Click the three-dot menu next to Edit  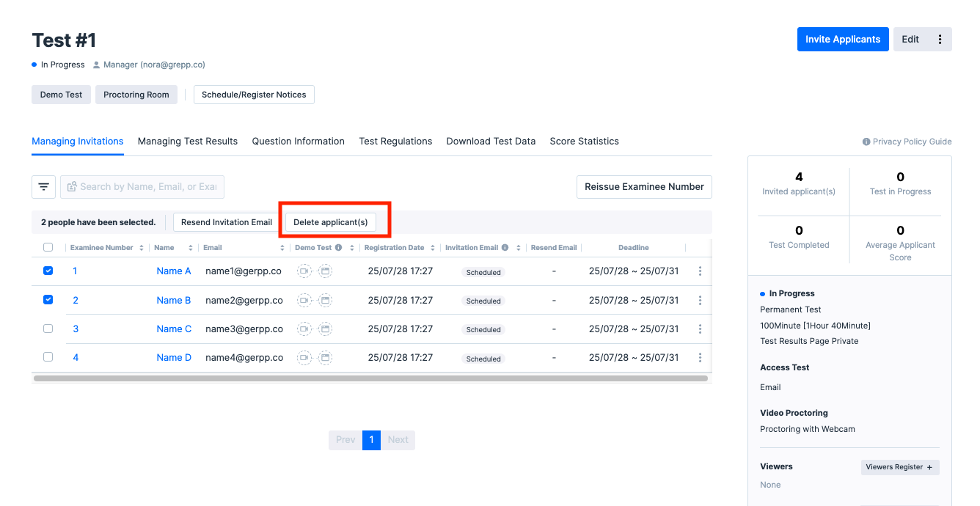coord(940,40)
